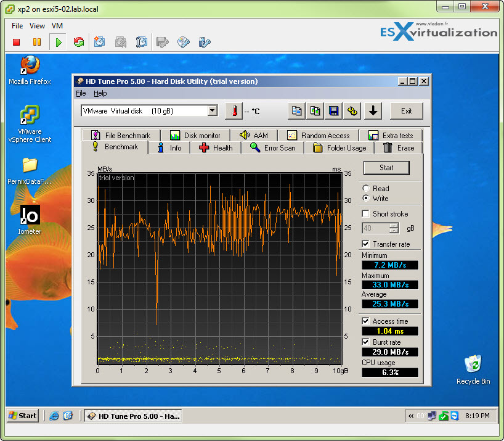
Task: Open the Windows Start menu
Action: click(23, 416)
